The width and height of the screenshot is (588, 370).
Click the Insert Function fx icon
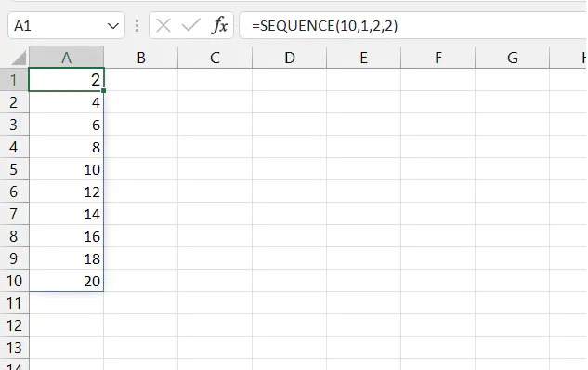pyautogui.click(x=220, y=25)
